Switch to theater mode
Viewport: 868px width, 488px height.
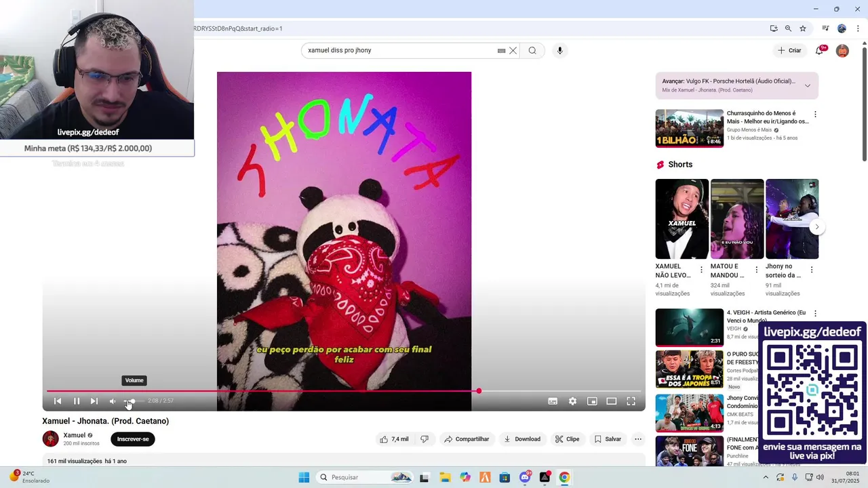point(611,401)
